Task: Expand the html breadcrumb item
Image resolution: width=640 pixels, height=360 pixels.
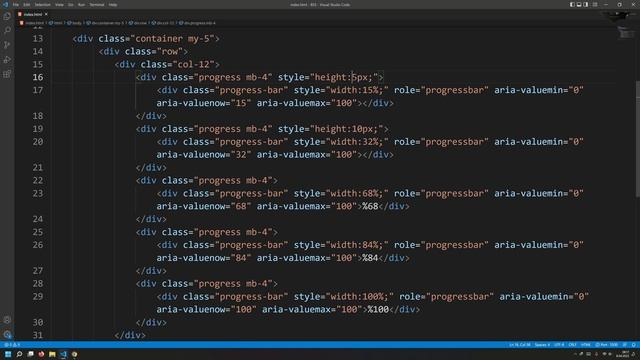Action: [x=56, y=23]
